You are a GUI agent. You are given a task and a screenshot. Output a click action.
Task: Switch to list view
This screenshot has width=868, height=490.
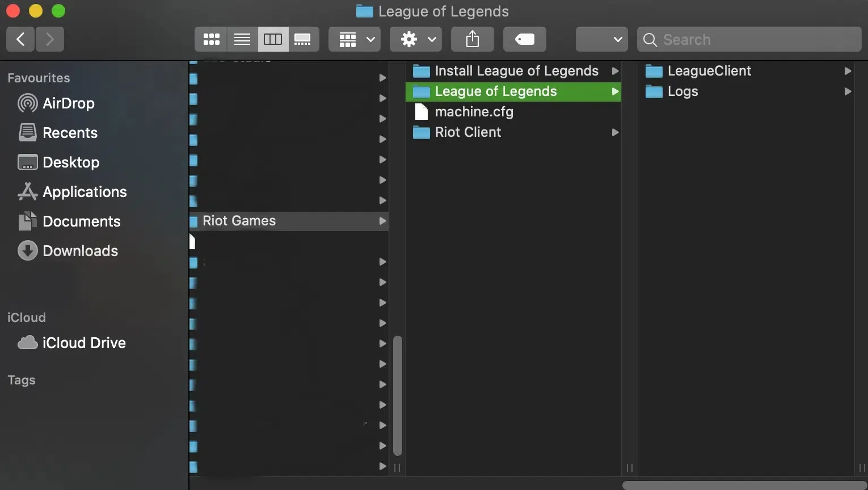tap(242, 39)
